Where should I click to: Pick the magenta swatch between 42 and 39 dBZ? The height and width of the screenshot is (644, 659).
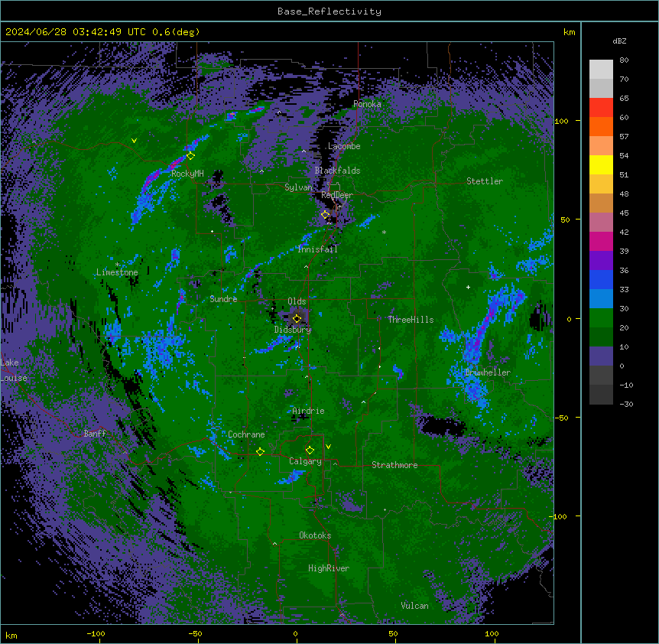pos(601,241)
